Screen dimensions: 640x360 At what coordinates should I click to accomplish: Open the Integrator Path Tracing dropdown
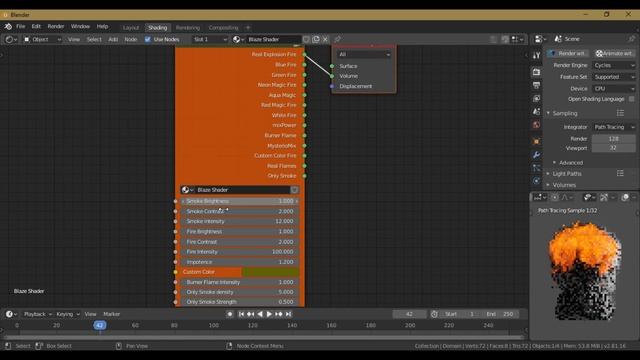click(x=614, y=127)
